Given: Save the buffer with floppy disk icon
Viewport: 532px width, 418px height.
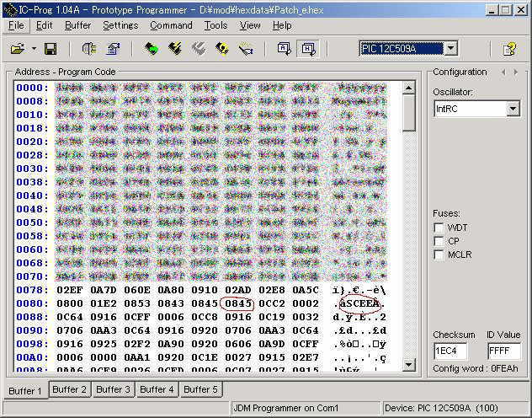Looking at the screenshot, I should 51,49.
